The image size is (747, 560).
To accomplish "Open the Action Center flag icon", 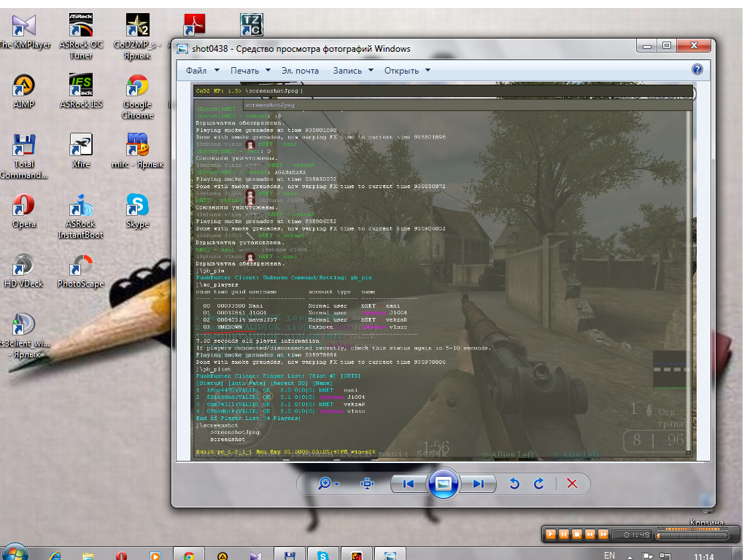I will 648,556.
